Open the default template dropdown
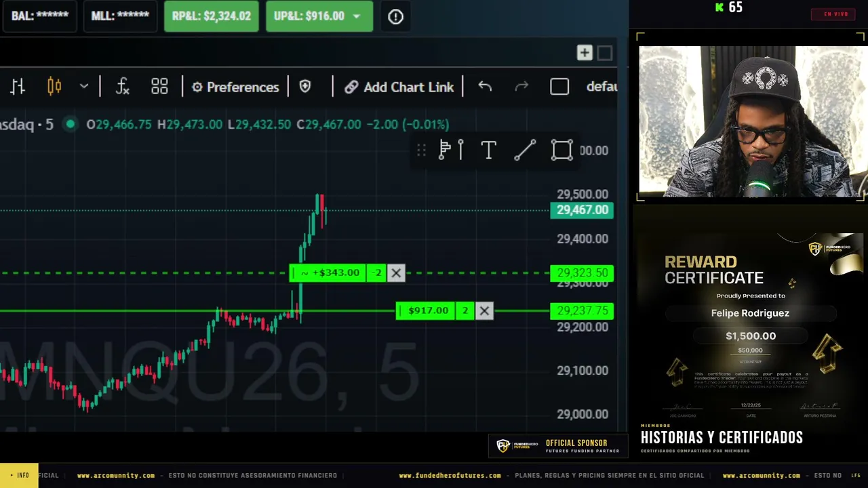This screenshot has height=488, width=868. coord(601,87)
